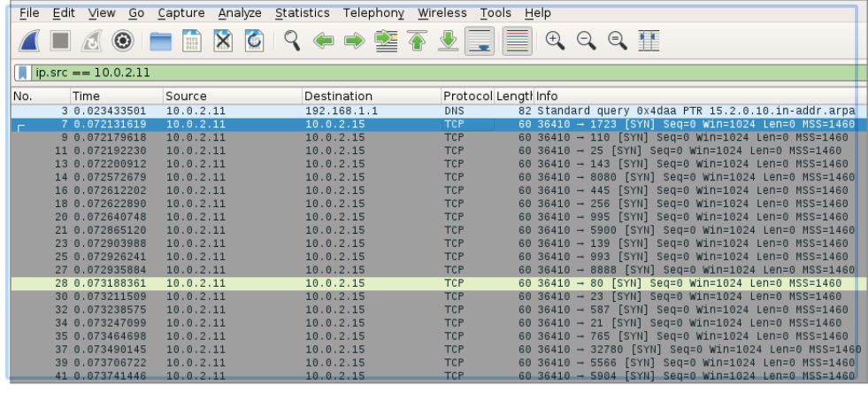Open the Help menu

pos(537,12)
